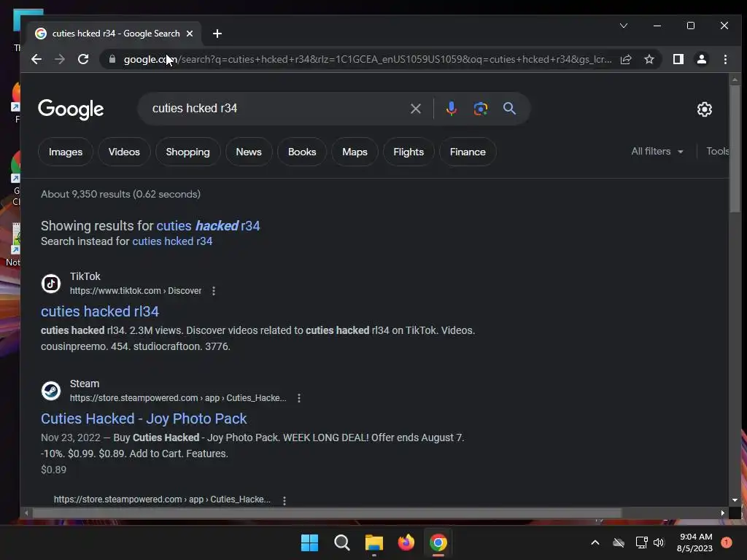Image resolution: width=747 pixels, height=560 pixels.
Task: Share this page icon in address bar
Action: pos(626,59)
